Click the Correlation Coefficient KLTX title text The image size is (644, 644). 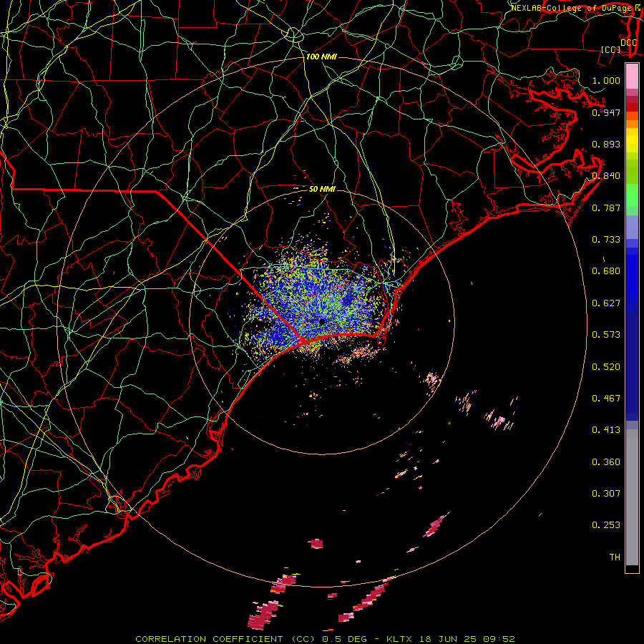pyautogui.click(x=325, y=639)
